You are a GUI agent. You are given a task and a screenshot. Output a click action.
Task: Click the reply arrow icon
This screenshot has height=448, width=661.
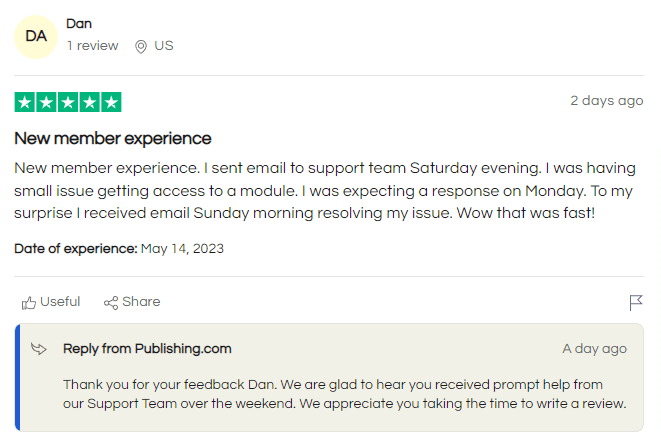tap(39, 349)
